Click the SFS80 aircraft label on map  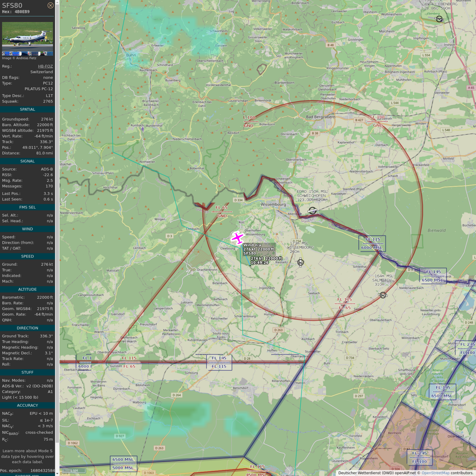coord(250,253)
